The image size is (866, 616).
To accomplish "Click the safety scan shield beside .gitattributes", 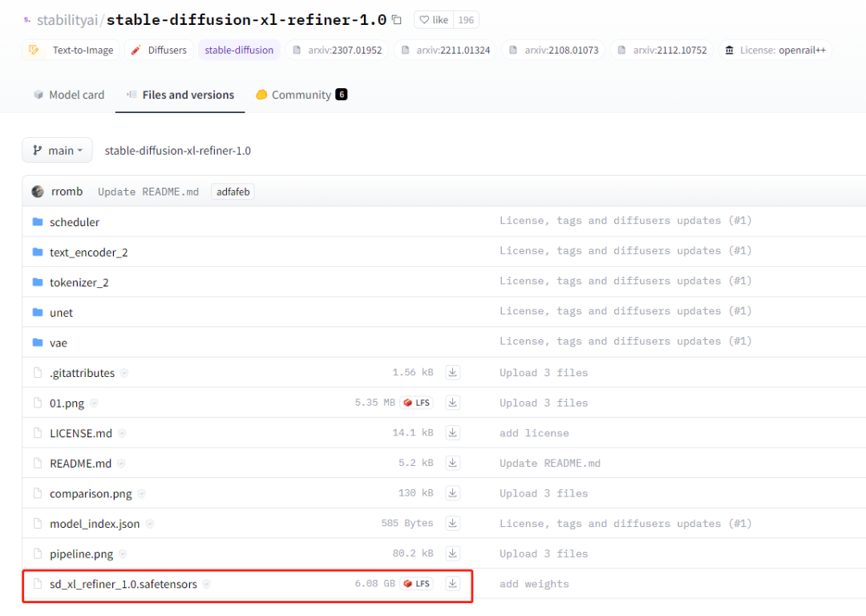I will coord(124,373).
